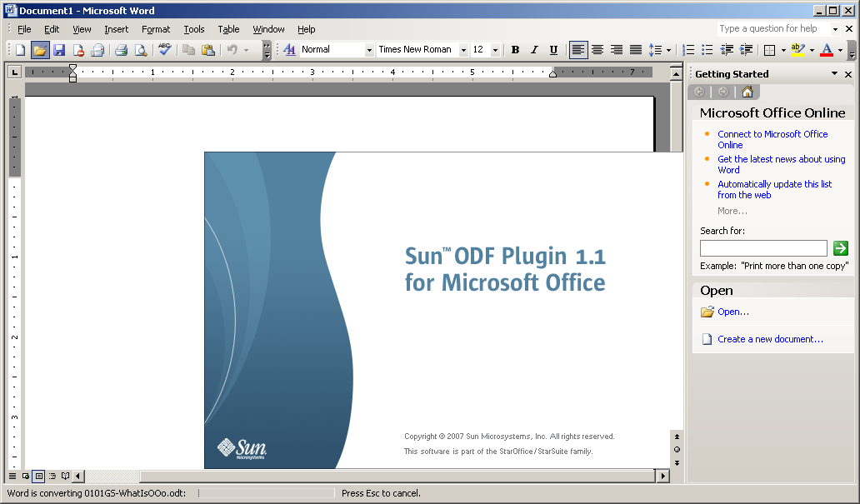Jump to next page double-arrow

point(677,463)
